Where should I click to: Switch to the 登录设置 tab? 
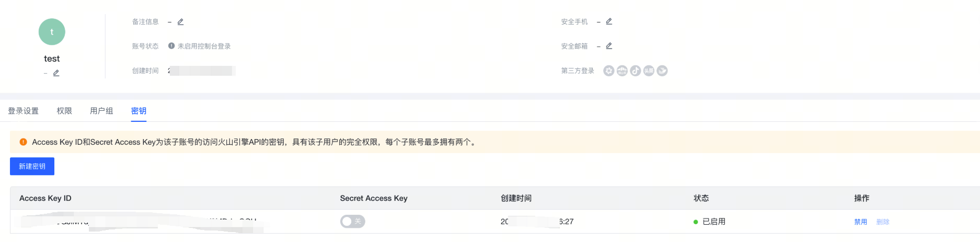click(x=23, y=111)
